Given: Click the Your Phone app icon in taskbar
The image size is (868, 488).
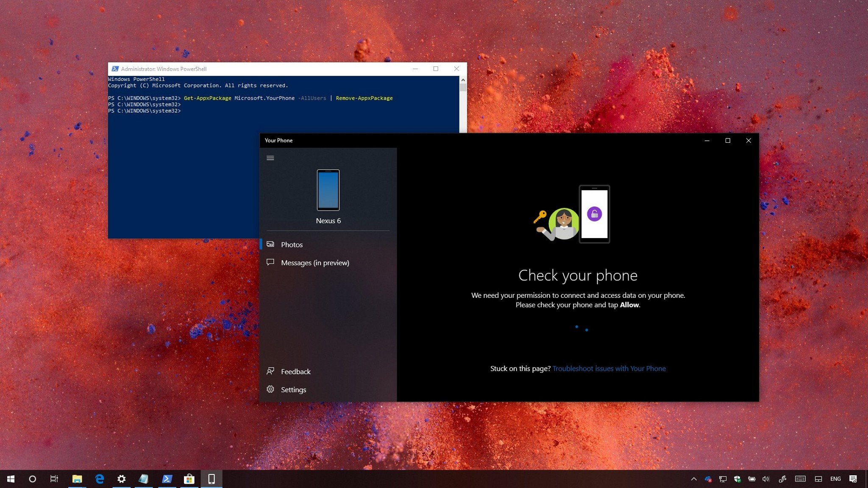Looking at the screenshot, I should pos(211,478).
